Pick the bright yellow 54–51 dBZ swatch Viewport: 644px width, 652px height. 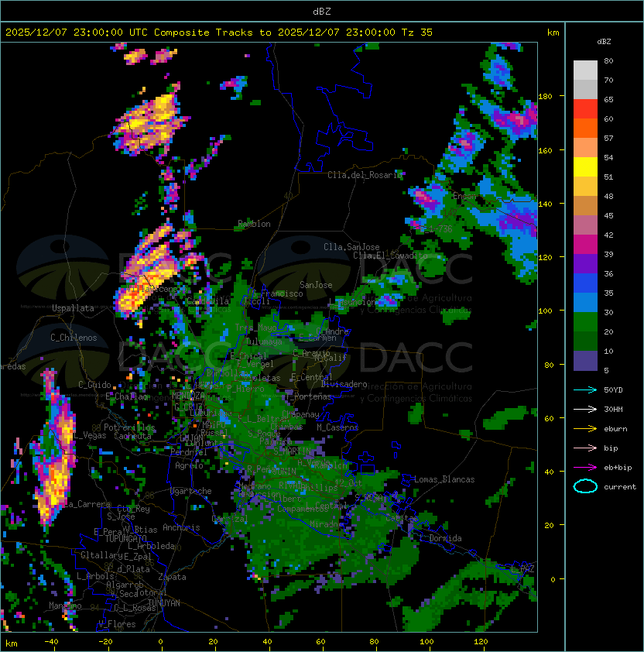(585, 167)
